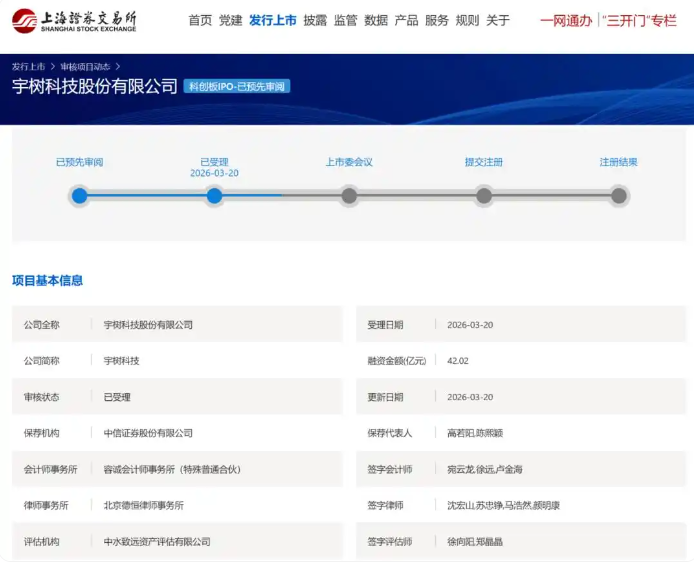Click company full name value 宇树科技股份有限公司

tap(148, 325)
